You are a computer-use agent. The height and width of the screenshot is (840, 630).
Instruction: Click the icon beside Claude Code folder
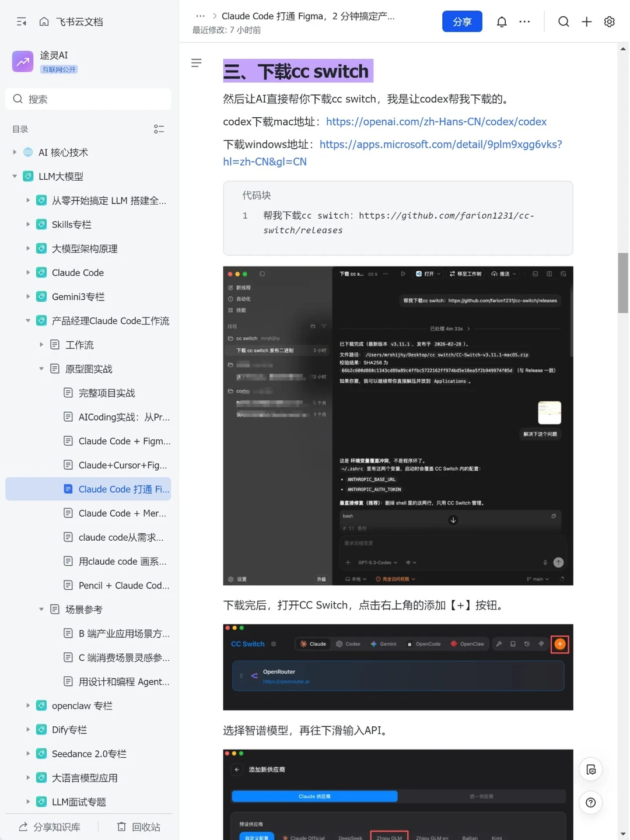41,272
